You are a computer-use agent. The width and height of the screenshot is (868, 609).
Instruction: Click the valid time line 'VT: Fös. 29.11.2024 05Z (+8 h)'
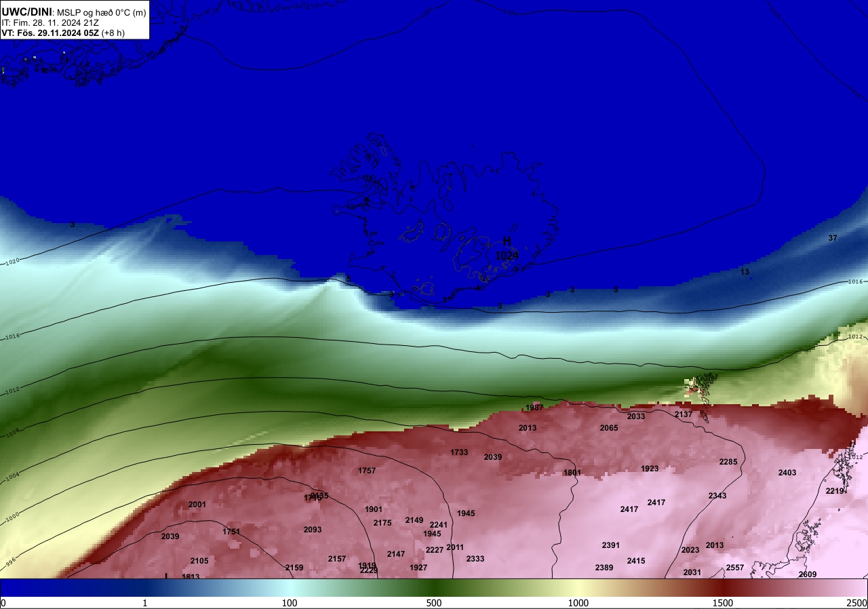click(x=63, y=33)
